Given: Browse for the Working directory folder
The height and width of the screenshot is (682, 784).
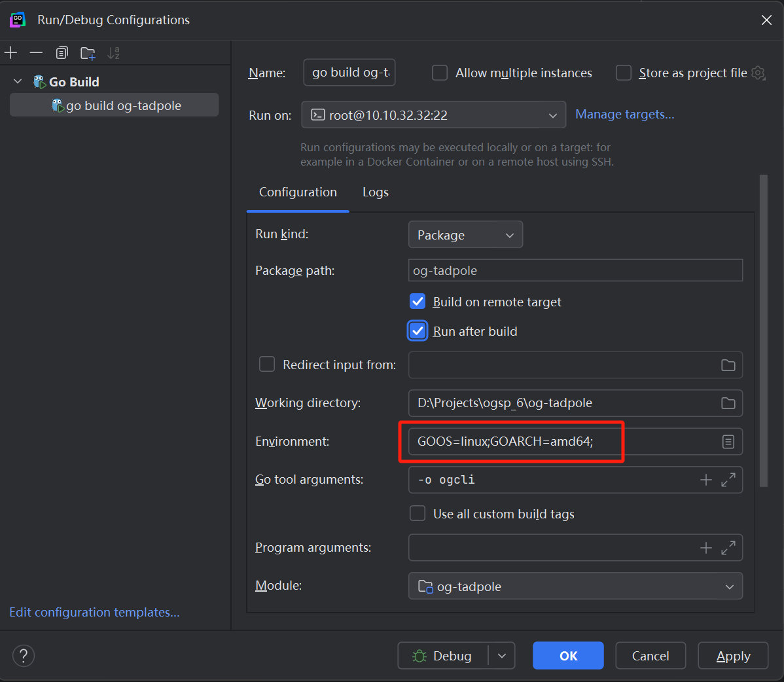Looking at the screenshot, I should click(728, 403).
